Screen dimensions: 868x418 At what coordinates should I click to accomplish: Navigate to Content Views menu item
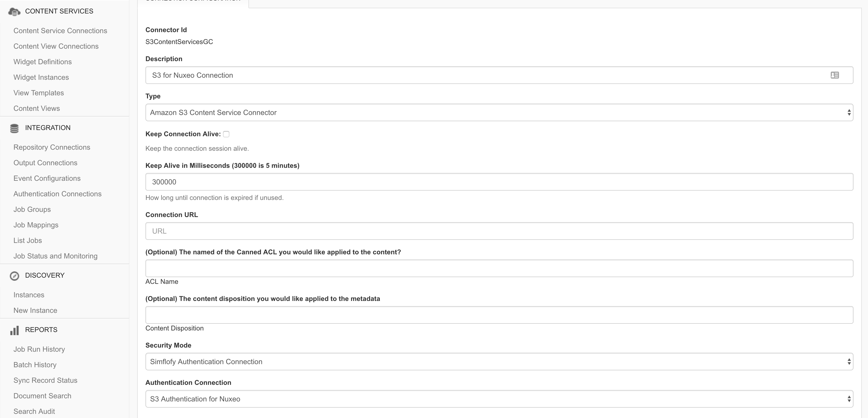click(36, 108)
